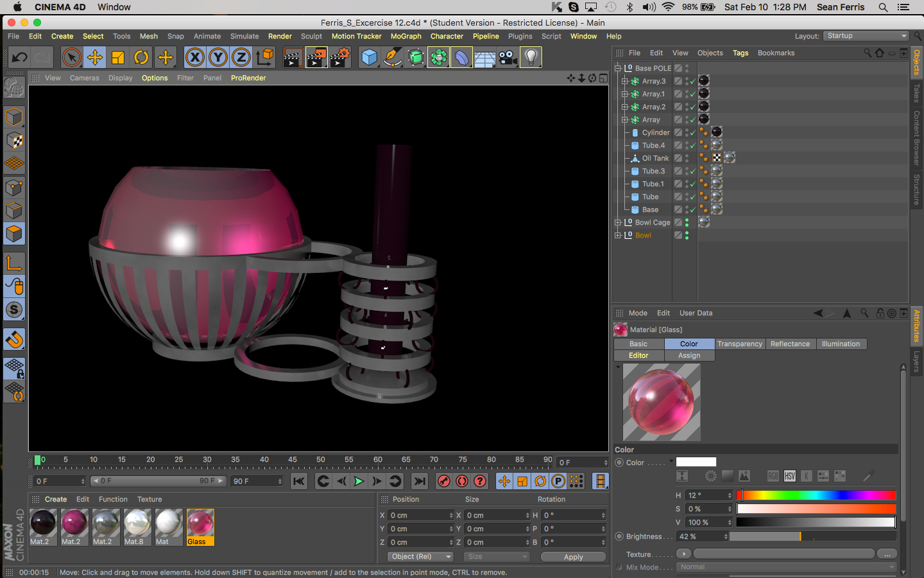Switch to the Transparency material tab

click(x=739, y=344)
